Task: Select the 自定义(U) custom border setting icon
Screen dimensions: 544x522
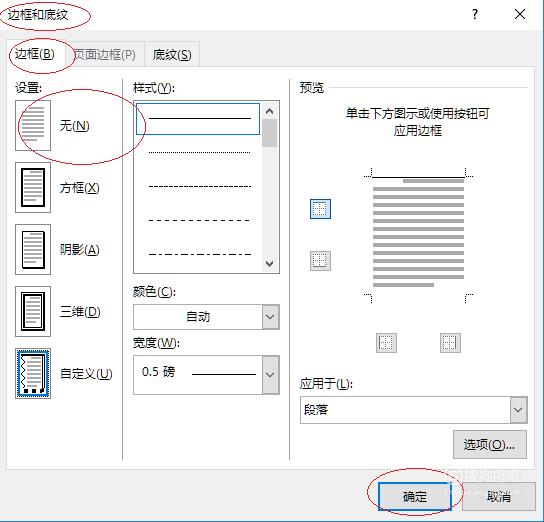Action: [x=33, y=374]
